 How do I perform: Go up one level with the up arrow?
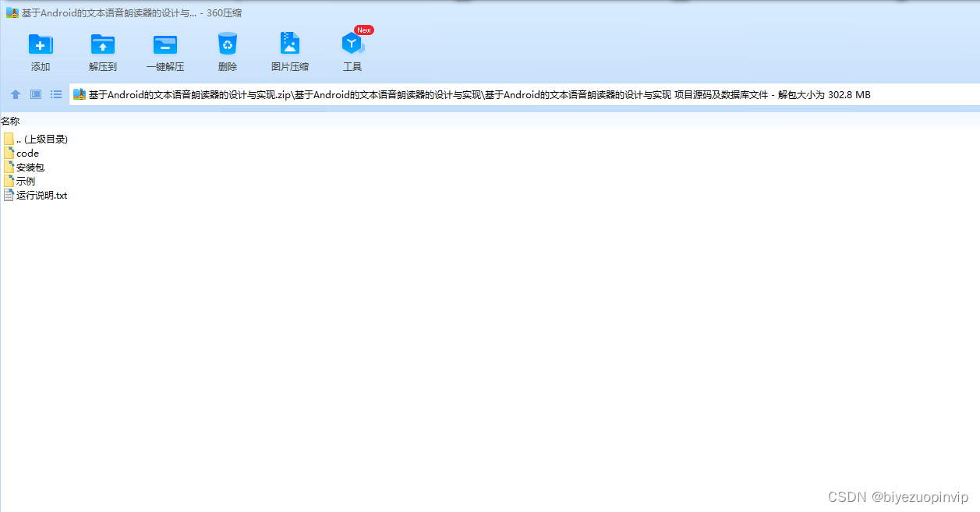point(16,94)
